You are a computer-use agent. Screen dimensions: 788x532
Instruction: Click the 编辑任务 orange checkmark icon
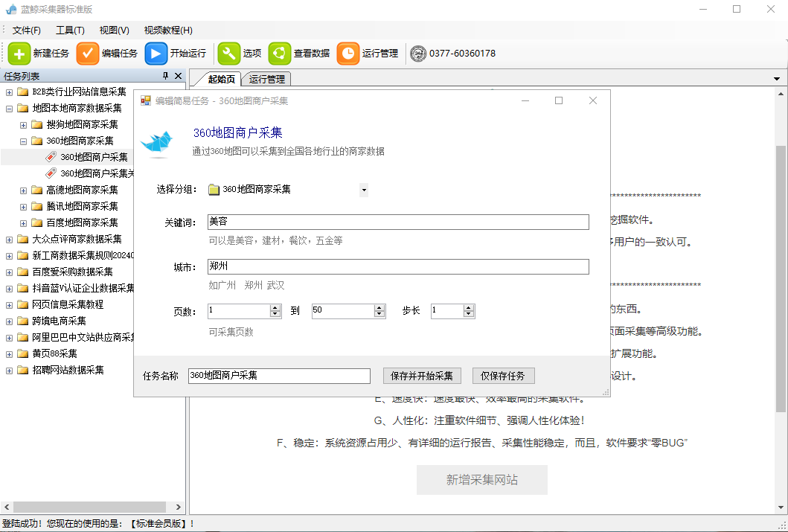point(88,54)
